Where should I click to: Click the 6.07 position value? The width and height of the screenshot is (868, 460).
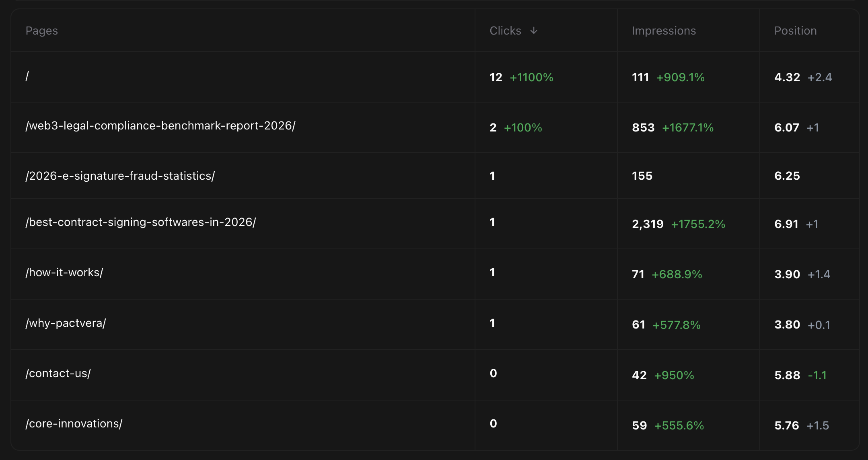pyautogui.click(x=787, y=127)
